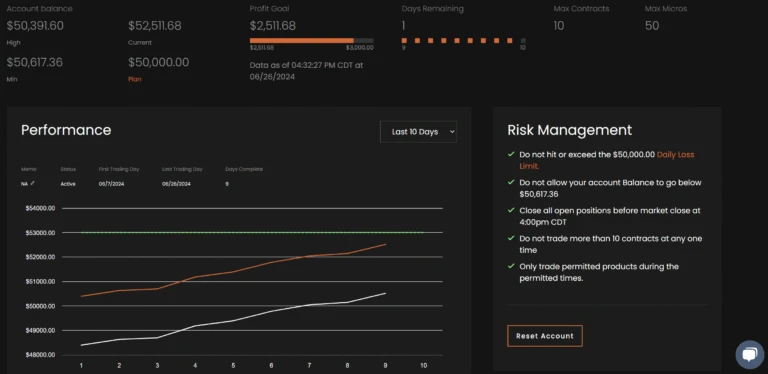
Task: Click the $3,000.00 goal target label
Action: click(x=360, y=48)
